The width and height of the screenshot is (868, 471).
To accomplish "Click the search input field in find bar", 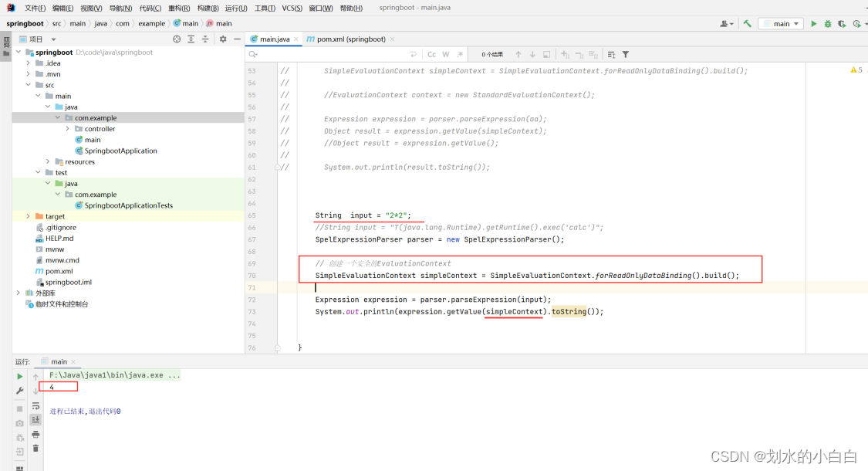I will [x=332, y=54].
